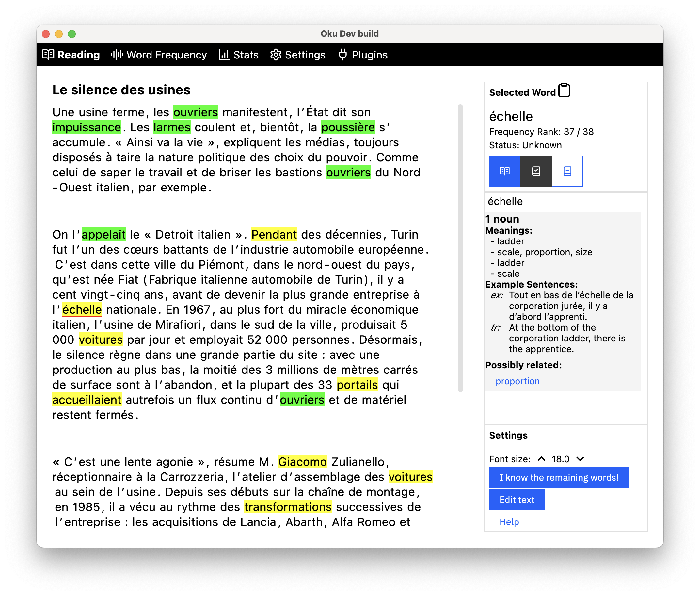Click the font size value 18.0

560,459
